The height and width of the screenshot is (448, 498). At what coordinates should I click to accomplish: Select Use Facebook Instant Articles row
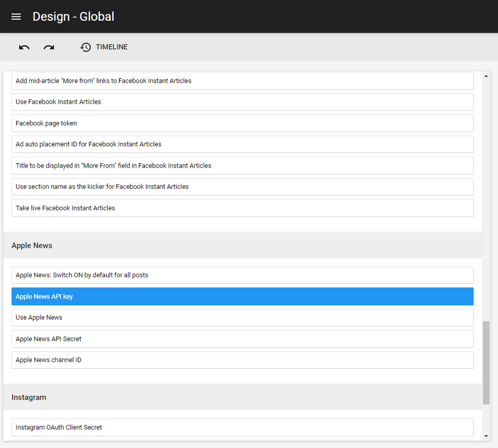point(242,102)
